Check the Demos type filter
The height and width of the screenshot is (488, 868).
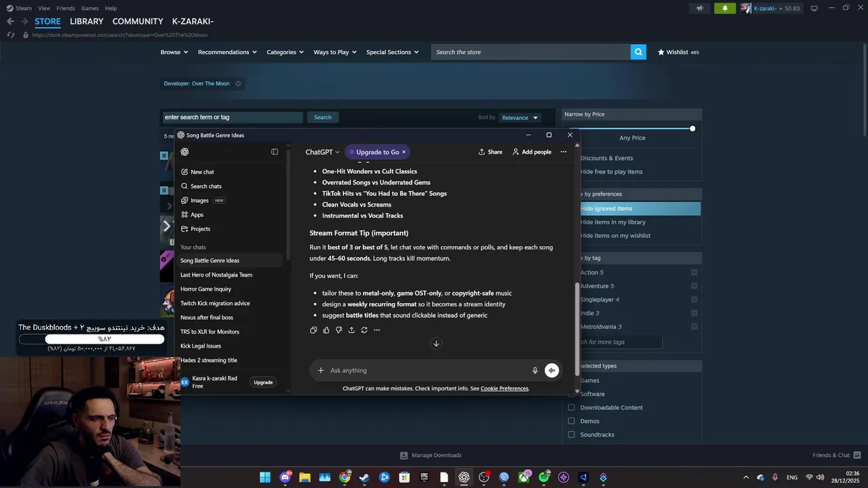(x=571, y=421)
